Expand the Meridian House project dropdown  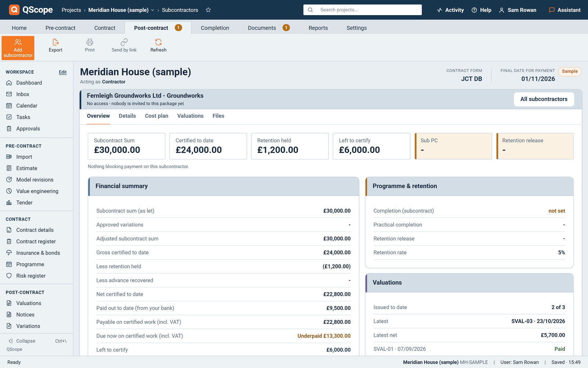point(153,10)
